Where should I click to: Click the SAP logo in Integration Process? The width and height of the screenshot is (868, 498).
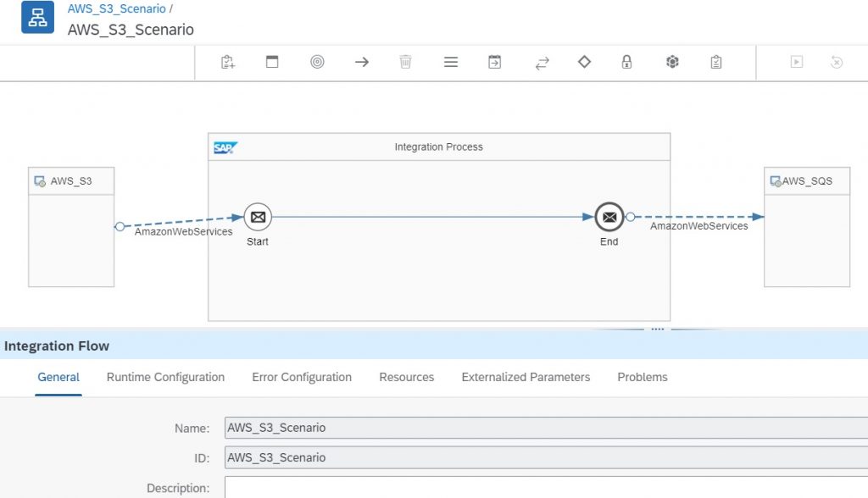[225, 147]
